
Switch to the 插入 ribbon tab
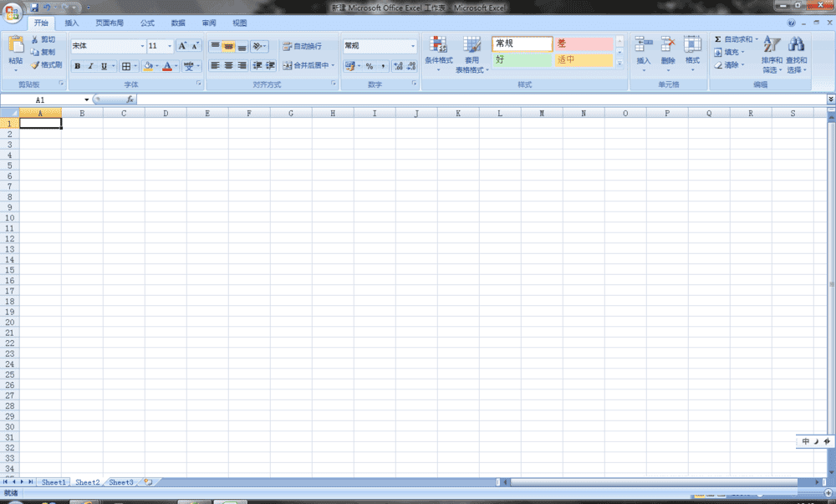[x=71, y=23]
